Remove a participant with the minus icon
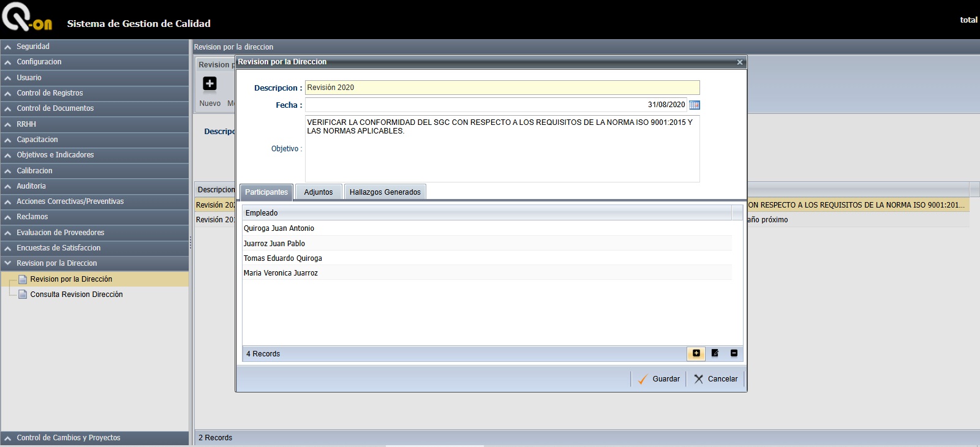This screenshot has height=447, width=980. 734,353
